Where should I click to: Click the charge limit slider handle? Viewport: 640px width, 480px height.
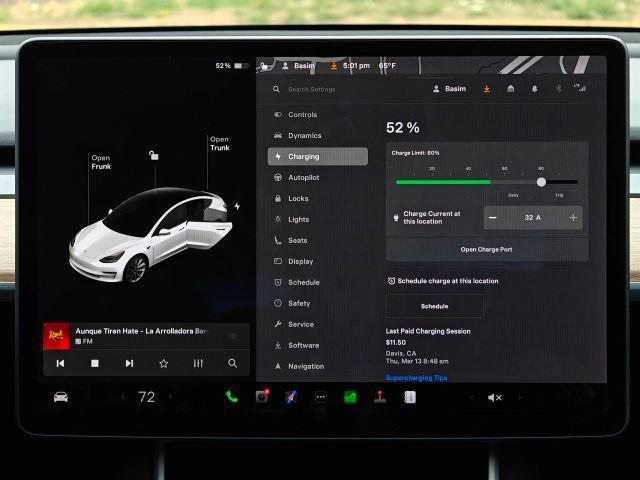(541, 182)
